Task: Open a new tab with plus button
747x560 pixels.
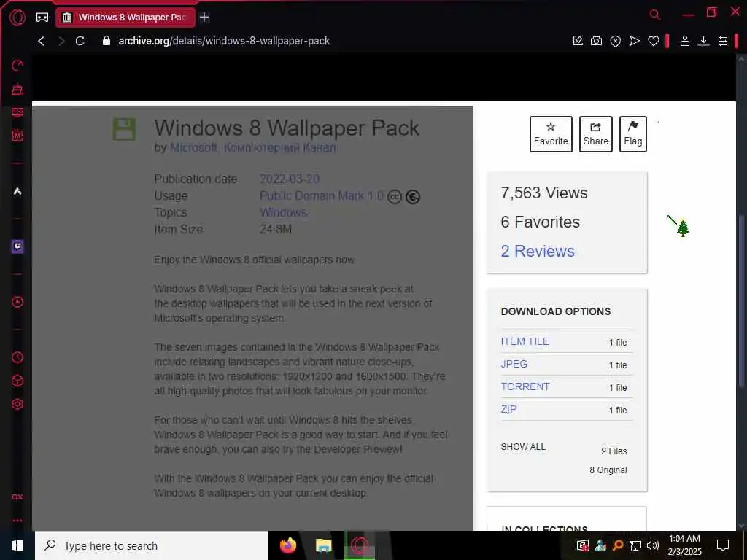Action: click(x=204, y=17)
